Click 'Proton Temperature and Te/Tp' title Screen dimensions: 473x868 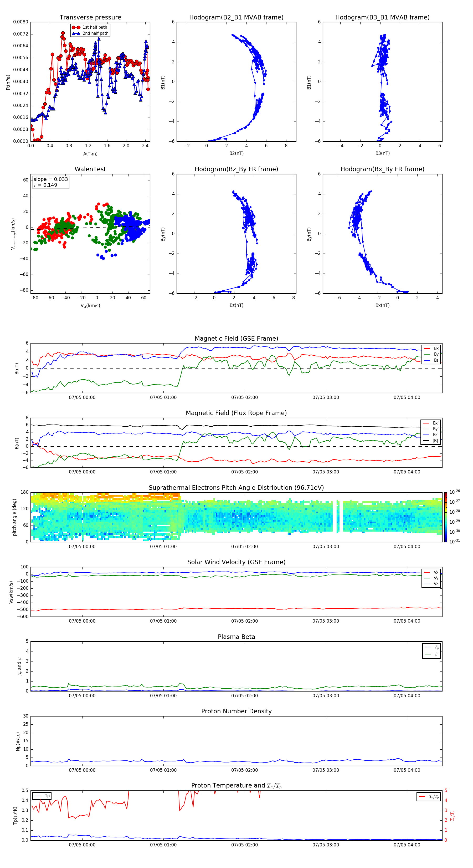(236, 786)
